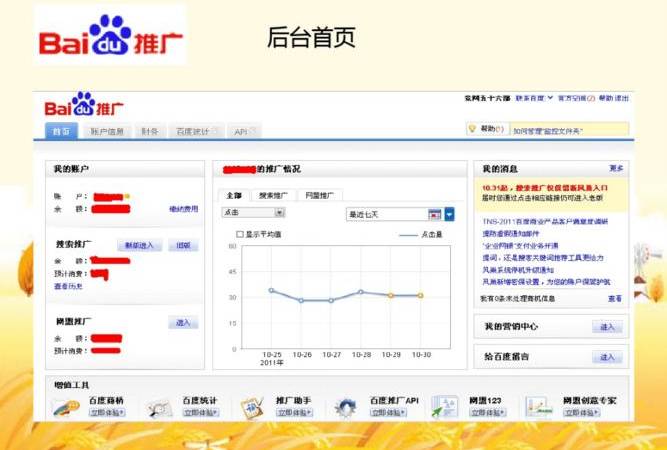
Task: Open the 凤巢系统停机升级通知 message
Action: click(x=518, y=270)
